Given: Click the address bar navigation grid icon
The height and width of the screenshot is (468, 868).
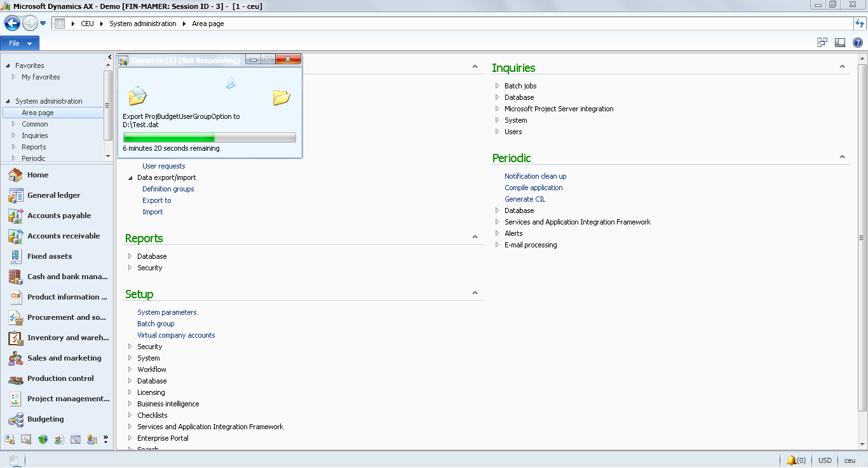Looking at the screenshot, I should click(x=60, y=24).
